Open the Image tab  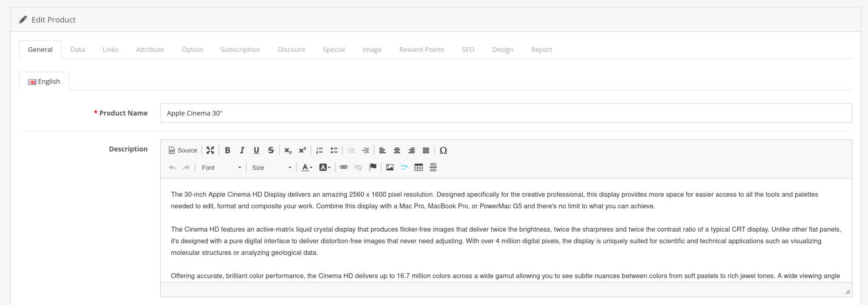[372, 49]
